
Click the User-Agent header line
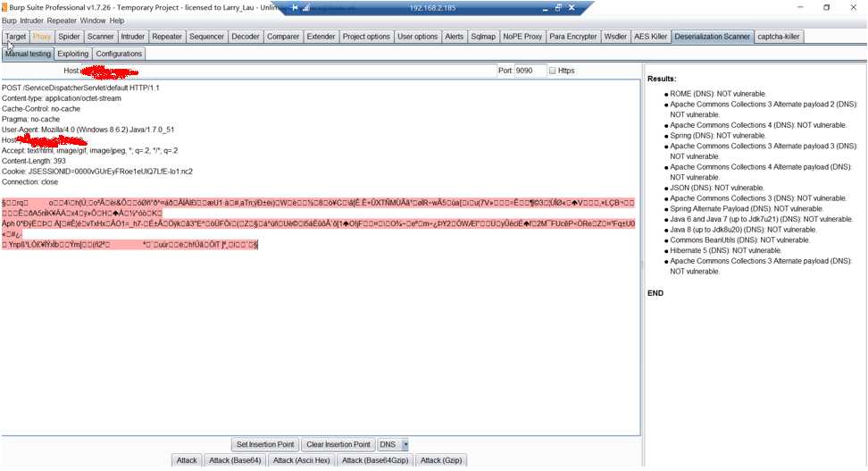pos(88,130)
